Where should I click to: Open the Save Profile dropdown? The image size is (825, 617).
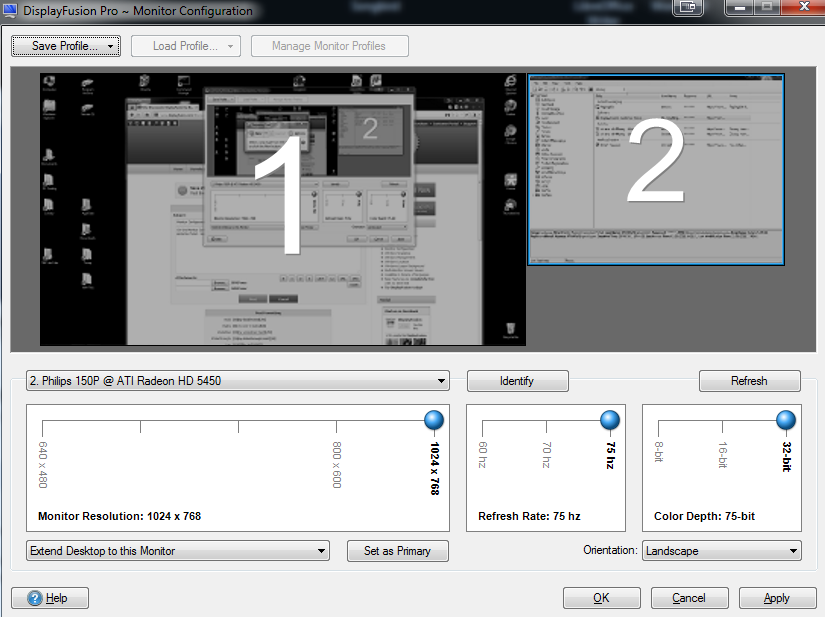(66, 46)
